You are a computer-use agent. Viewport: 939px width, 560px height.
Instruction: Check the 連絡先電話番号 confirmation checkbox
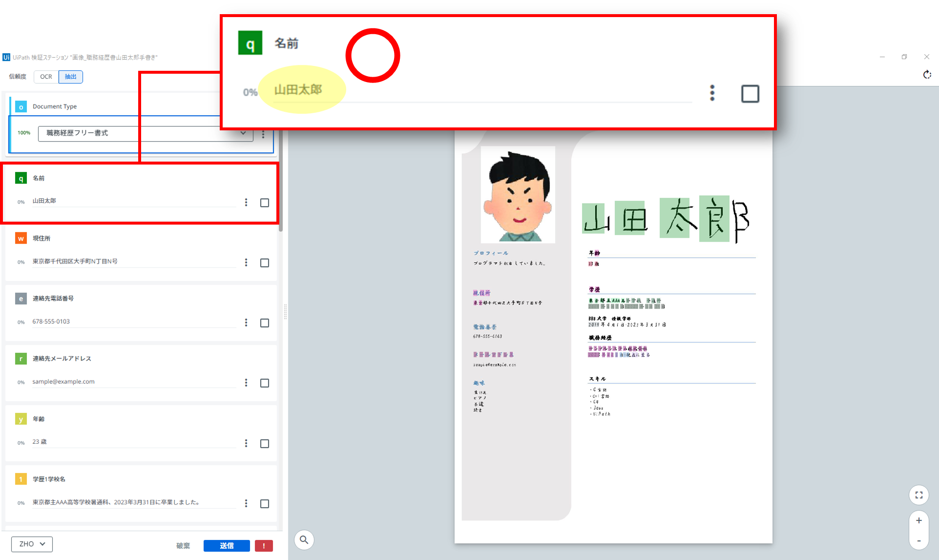265,323
